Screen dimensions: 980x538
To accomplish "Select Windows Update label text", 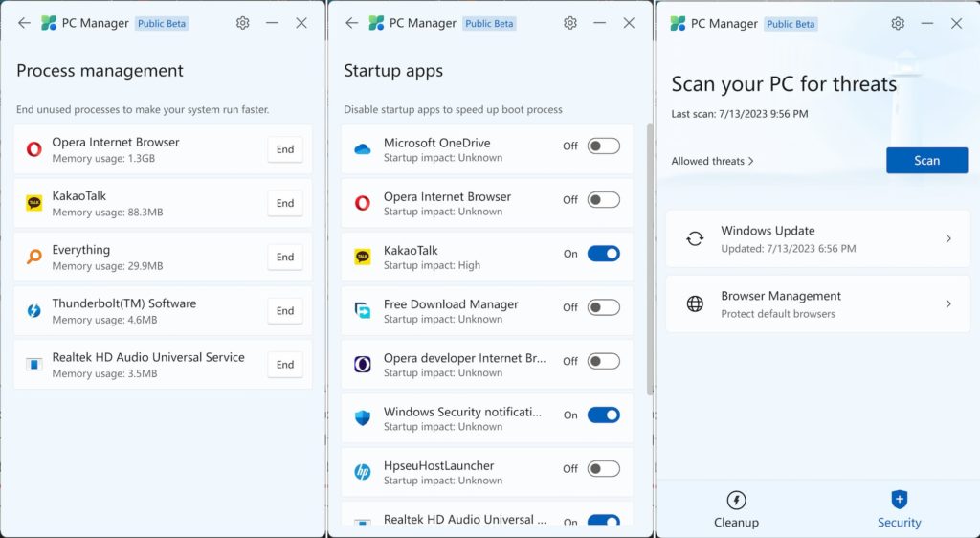I will (768, 231).
